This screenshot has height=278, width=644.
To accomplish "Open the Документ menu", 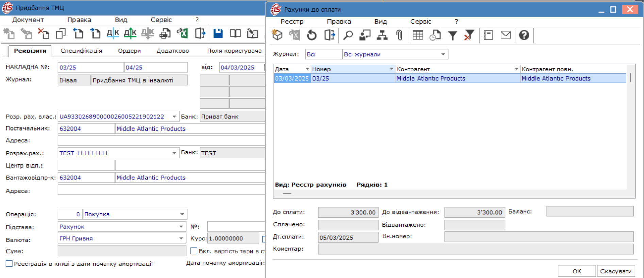I will [x=28, y=20].
